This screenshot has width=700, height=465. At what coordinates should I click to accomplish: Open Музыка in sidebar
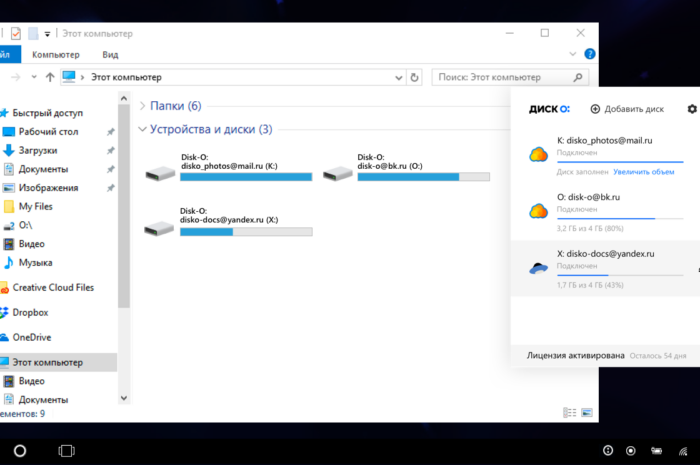36,263
